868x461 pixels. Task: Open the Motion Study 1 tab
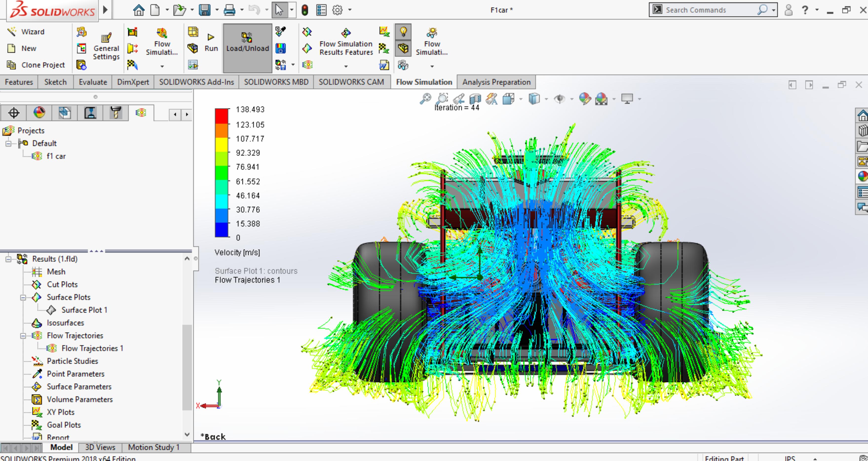click(154, 447)
